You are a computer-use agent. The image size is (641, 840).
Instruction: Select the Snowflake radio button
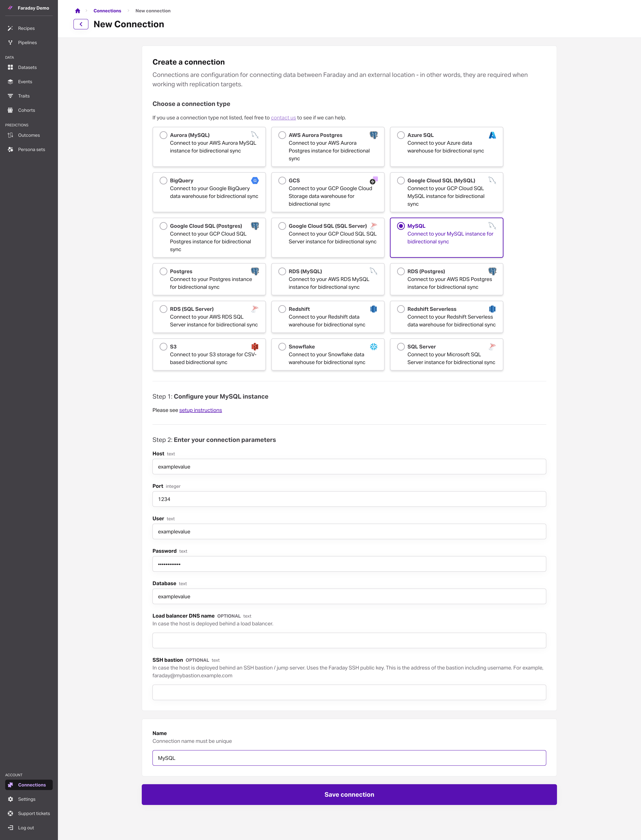(282, 347)
